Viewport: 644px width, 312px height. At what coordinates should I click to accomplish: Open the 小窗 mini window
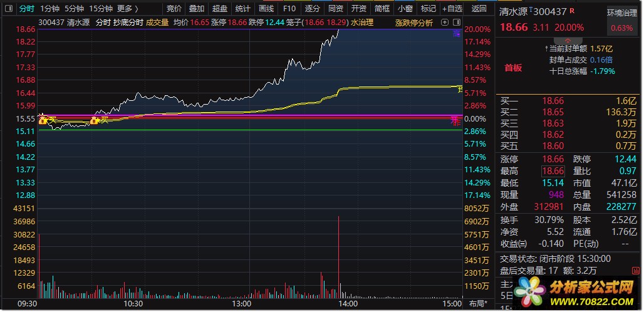(405, 8)
